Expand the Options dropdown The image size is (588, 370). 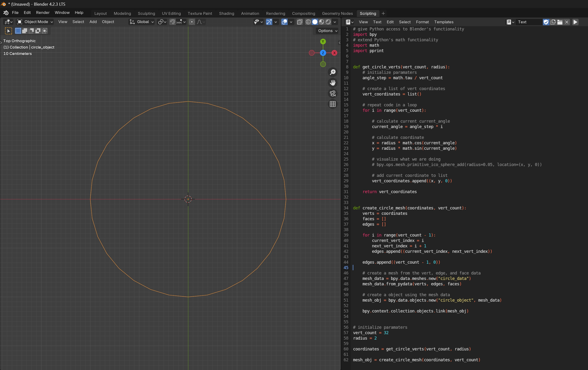click(328, 31)
